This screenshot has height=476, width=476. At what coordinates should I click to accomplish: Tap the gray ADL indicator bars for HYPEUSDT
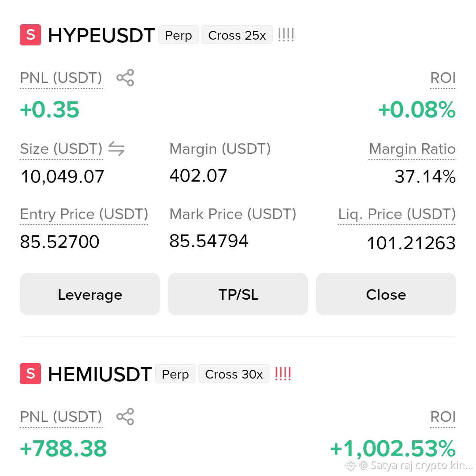point(286,35)
